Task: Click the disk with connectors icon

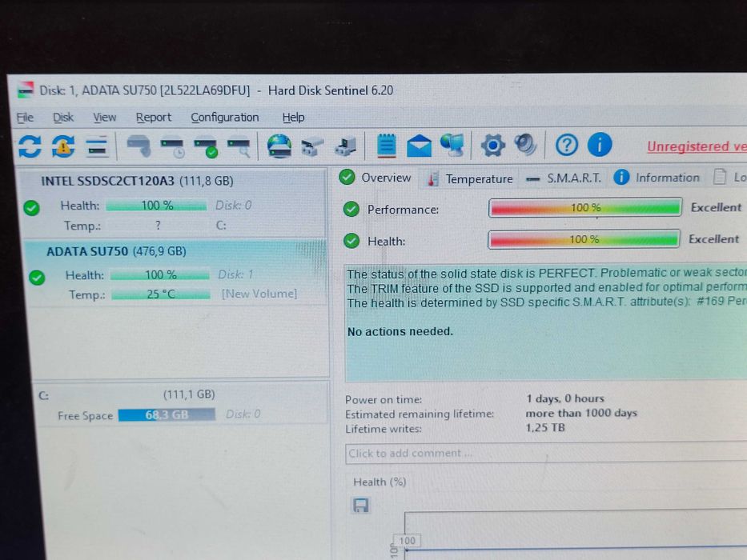Action: pyautogui.click(x=312, y=146)
